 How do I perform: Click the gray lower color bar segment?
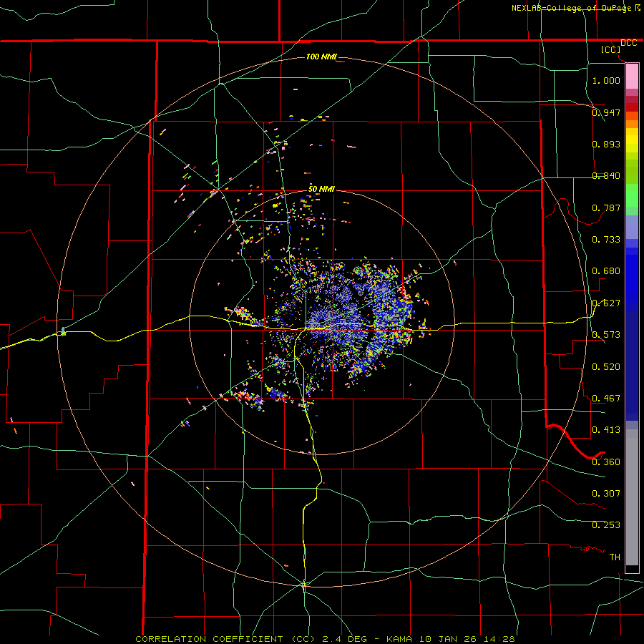[632, 497]
